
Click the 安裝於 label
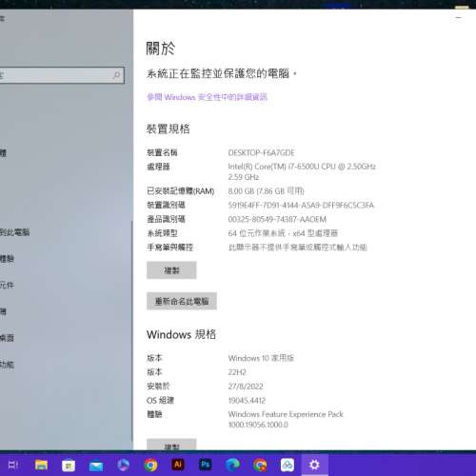pos(158,387)
